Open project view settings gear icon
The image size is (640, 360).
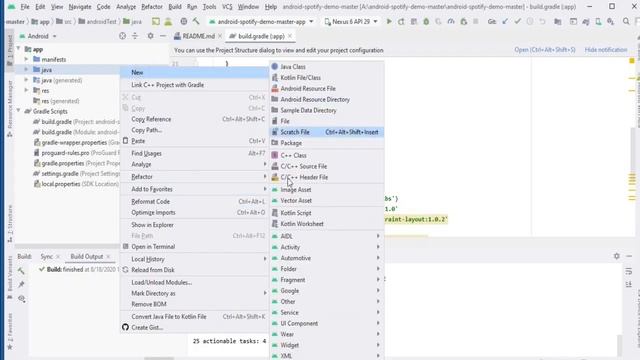click(x=150, y=36)
